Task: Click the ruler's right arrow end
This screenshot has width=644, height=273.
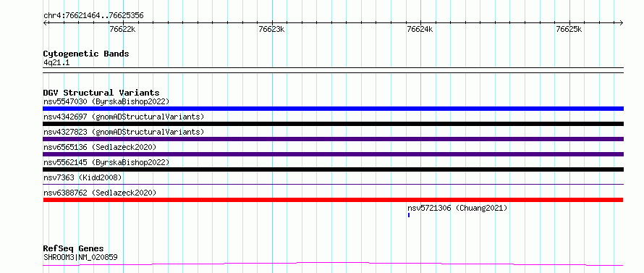Action: [x=622, y=22]
